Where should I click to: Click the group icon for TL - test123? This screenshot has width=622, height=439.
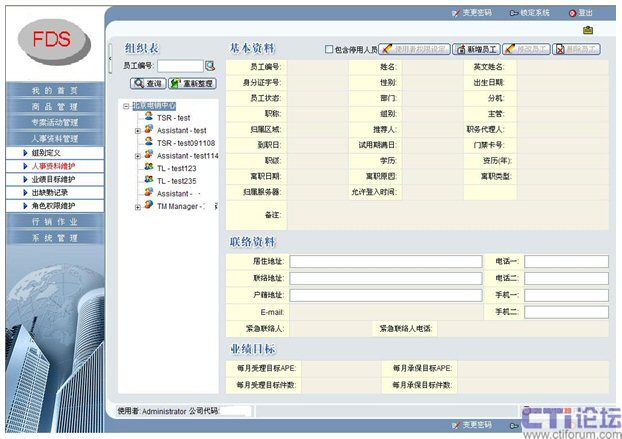pyautogui.click(x=148, y=168)
